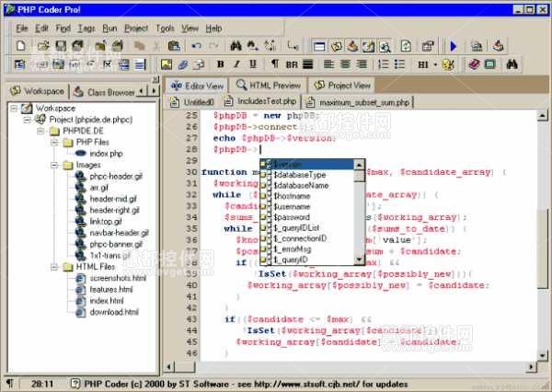Collapse the PHPIDE.DE folder
Screen dimensions: 552x392
40,131
